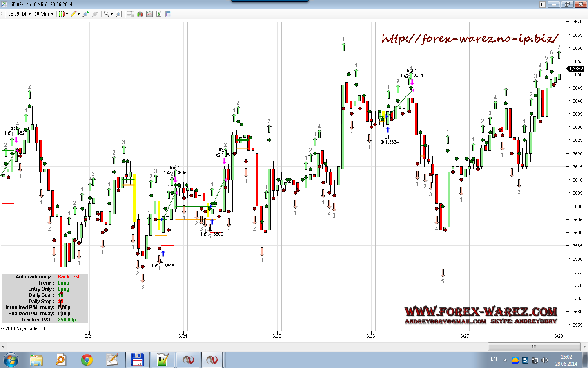
Task: Click the scroll right arrow button
Action: 584,346
